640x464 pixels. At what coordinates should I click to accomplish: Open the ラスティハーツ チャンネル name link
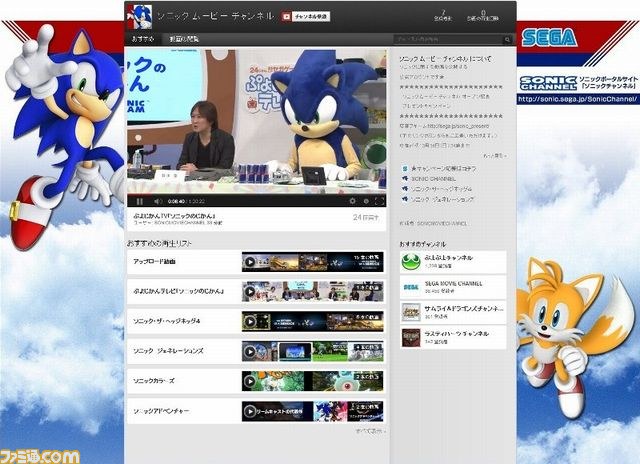(x=457, y=333)
